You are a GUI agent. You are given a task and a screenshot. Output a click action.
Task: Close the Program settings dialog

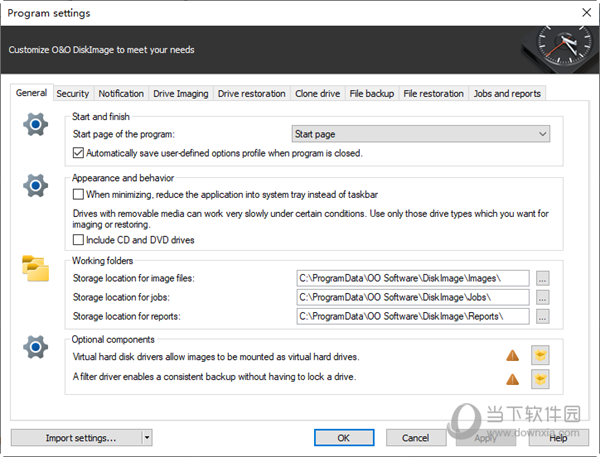pos(586,13)
